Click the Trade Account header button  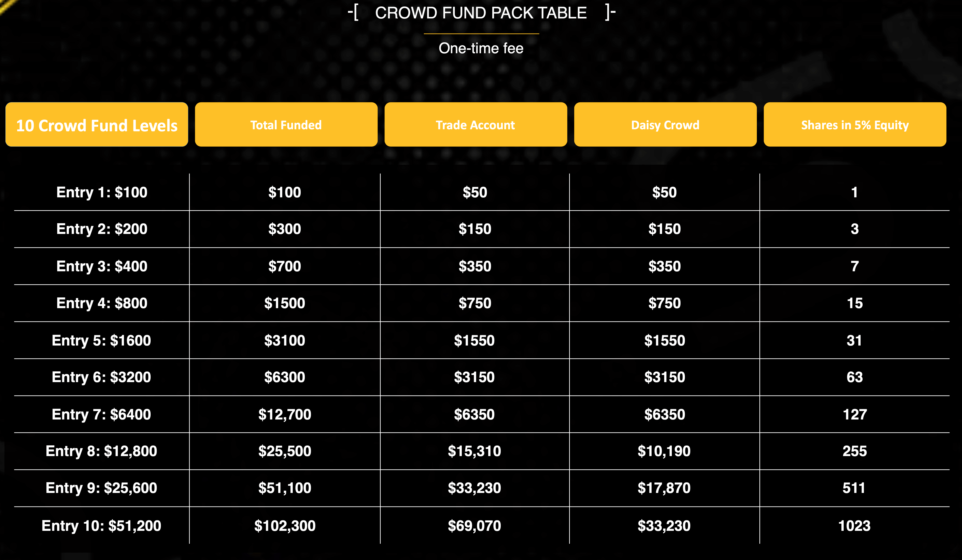coord(475,125)
